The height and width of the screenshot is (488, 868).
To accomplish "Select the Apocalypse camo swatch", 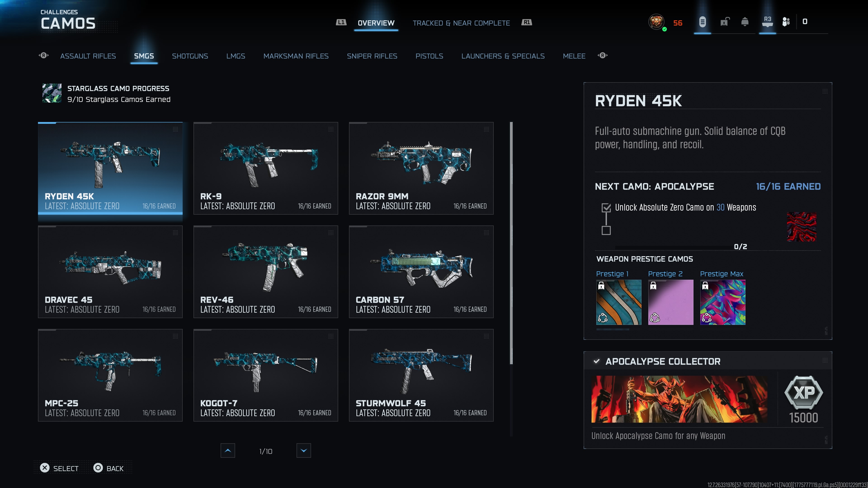I will 802,227.
